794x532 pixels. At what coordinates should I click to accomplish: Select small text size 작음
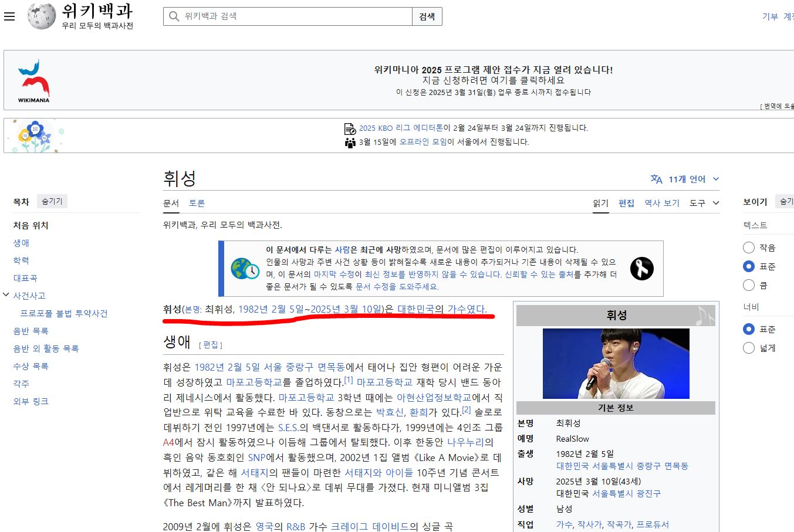tap(749, 248)
